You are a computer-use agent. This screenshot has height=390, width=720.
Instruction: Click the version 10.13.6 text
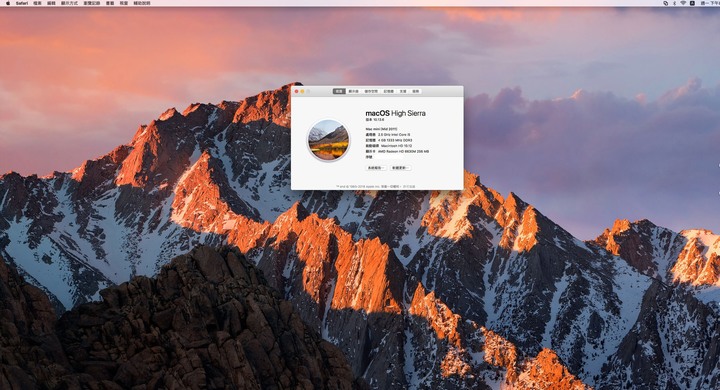375,119
